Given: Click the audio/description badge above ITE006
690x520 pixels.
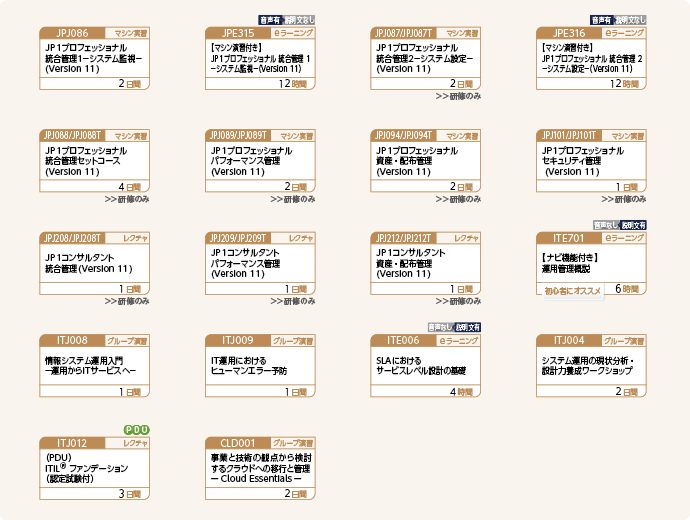Looking at the screenshot, I should (x=454, y=327).
